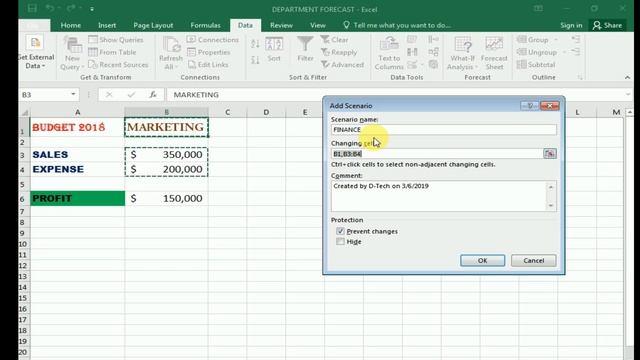
Task: Click Show Queries in Get & Transform
Action: (x=116, y=40)
